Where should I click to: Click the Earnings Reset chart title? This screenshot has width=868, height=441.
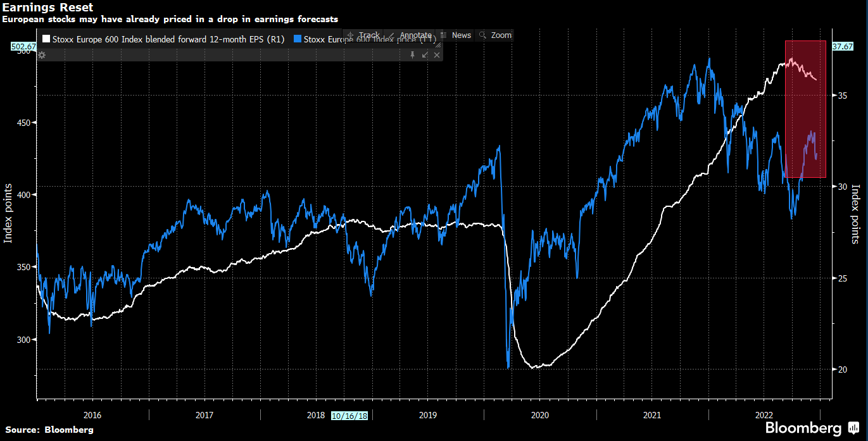(x=48, y=8)
